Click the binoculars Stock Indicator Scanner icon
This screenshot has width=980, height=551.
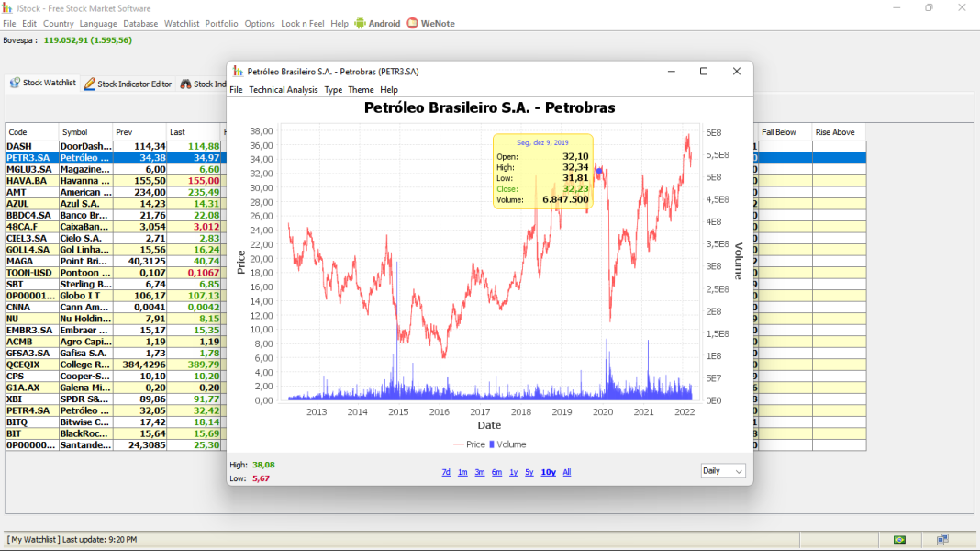click(186, 83)
